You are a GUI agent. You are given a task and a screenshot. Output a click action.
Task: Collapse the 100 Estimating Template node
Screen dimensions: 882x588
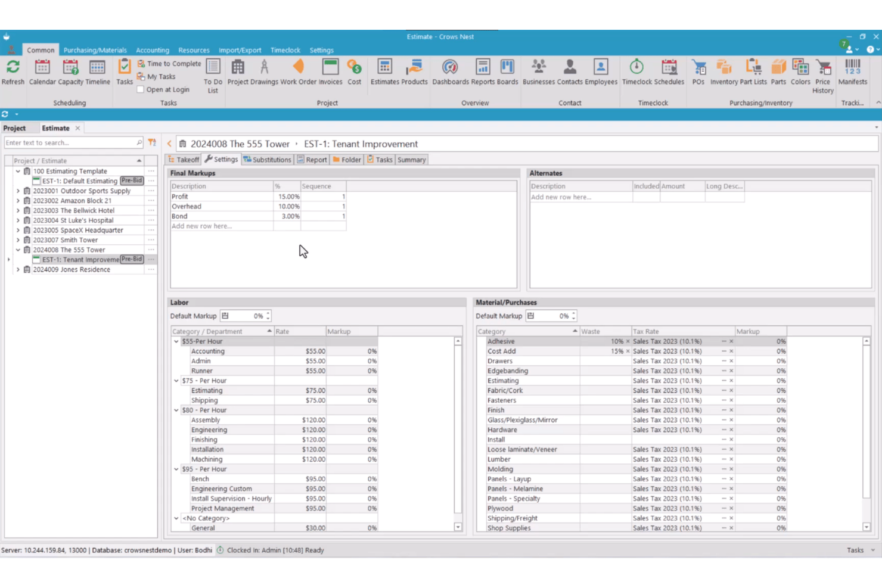(x=18, y=171)
